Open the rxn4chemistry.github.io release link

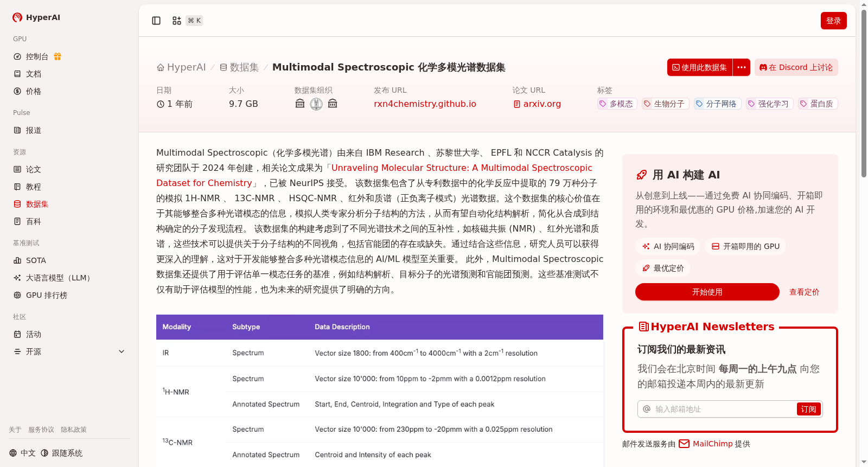(x=425, y=104)
